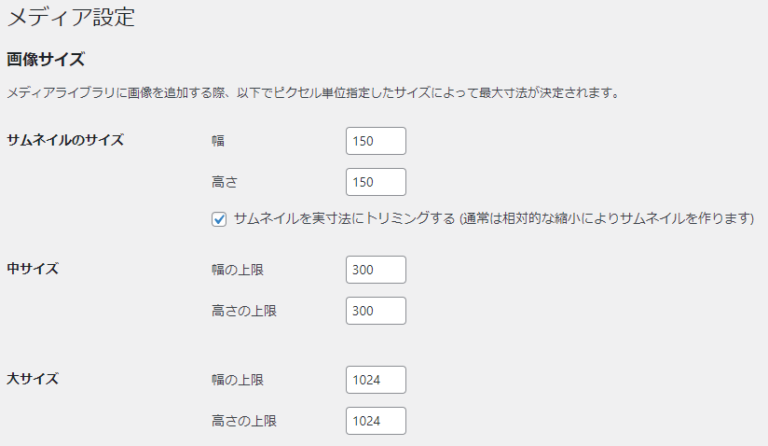This screenshot has height=446, width=768.
Task: Click the サムネイルを実寸法にトリミングする checkbox label text
Action: pyautogui.click(x=344, y=219)
